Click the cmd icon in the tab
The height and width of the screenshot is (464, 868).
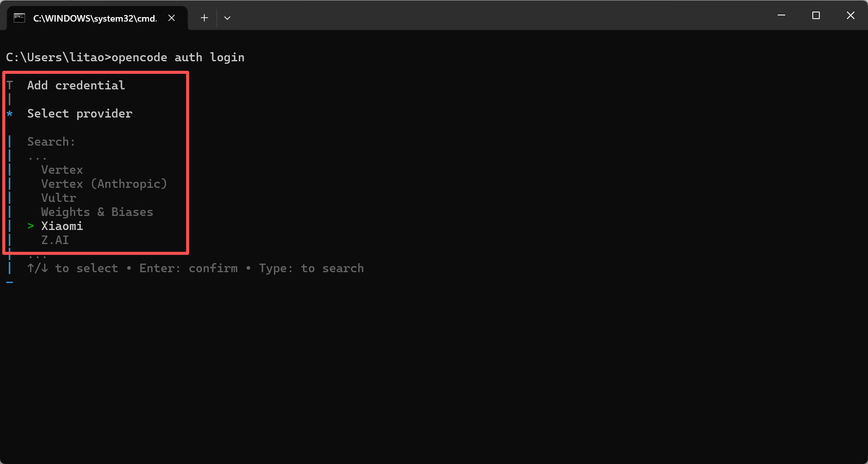[19, 18]
